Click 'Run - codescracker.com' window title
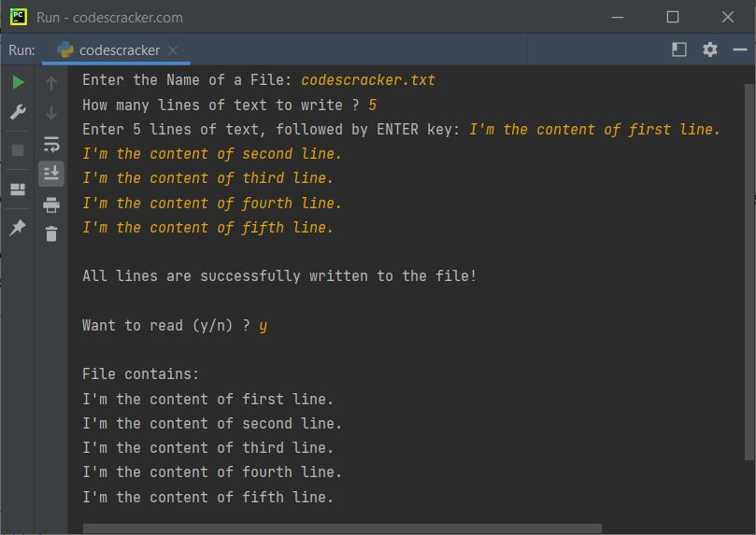Viewport: 756px width, 535px height. [x=109, y=18]
